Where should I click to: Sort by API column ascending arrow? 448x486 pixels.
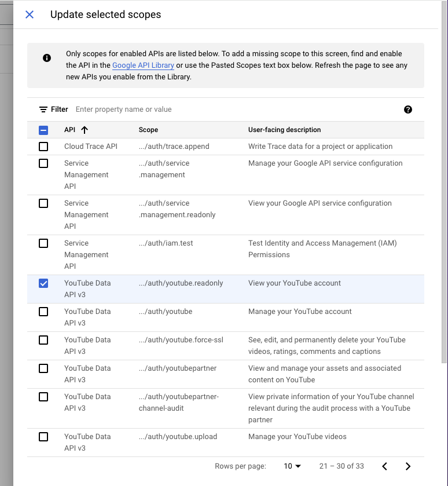pos(85,130)
